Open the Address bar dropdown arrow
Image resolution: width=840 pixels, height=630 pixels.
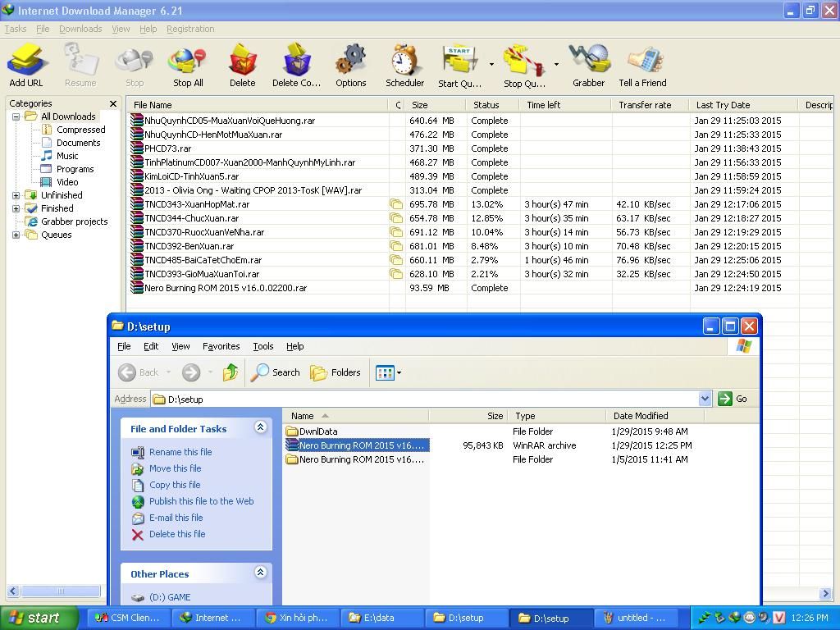point(705,399)
